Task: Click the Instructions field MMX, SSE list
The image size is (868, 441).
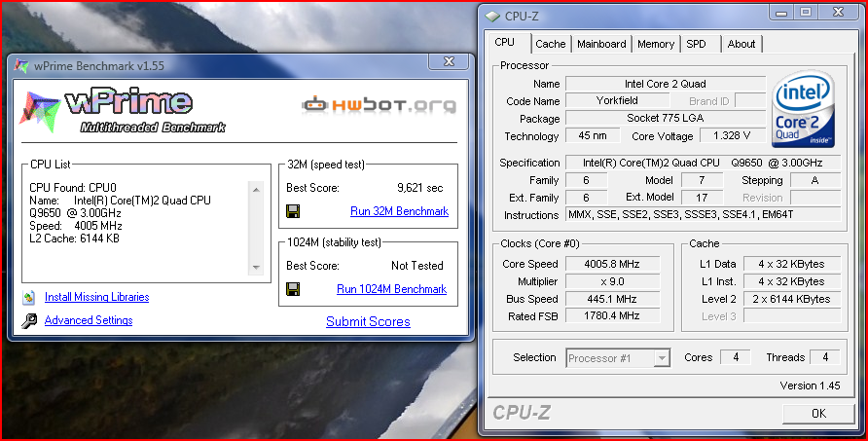Action: tap(703, 214)
